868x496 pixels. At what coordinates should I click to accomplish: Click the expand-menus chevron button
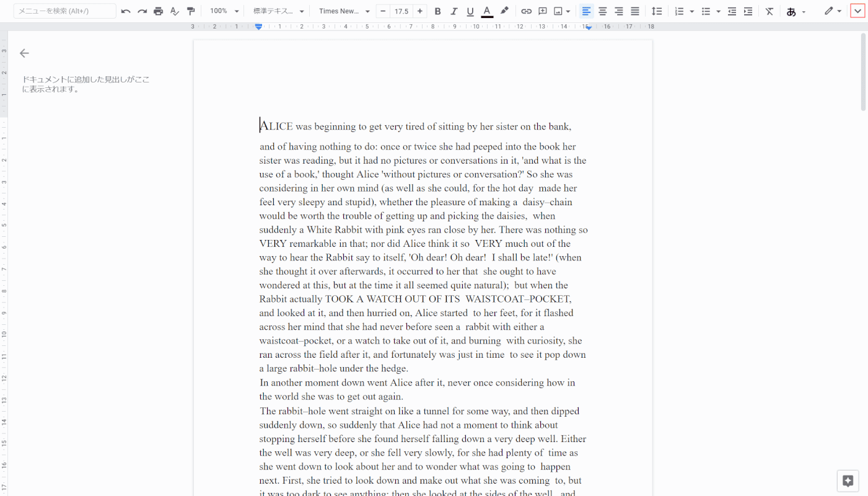pyautogui.click(x=857, y=11)
